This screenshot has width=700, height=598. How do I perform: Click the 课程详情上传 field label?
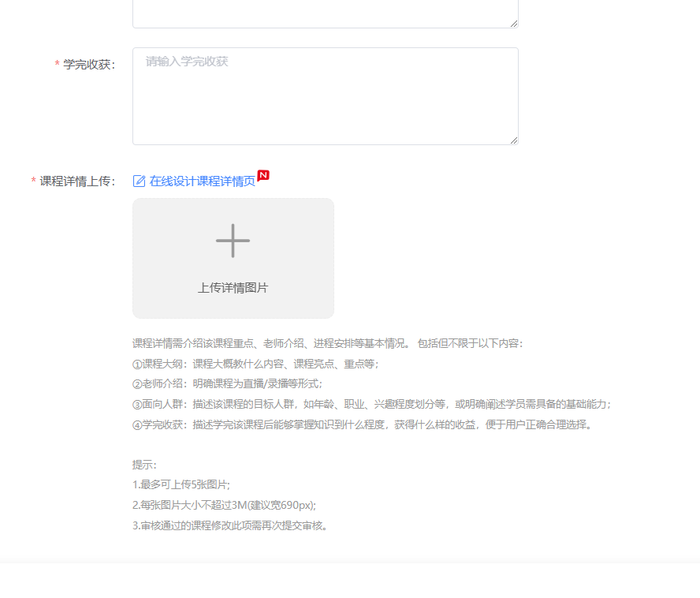click(77, 181)
